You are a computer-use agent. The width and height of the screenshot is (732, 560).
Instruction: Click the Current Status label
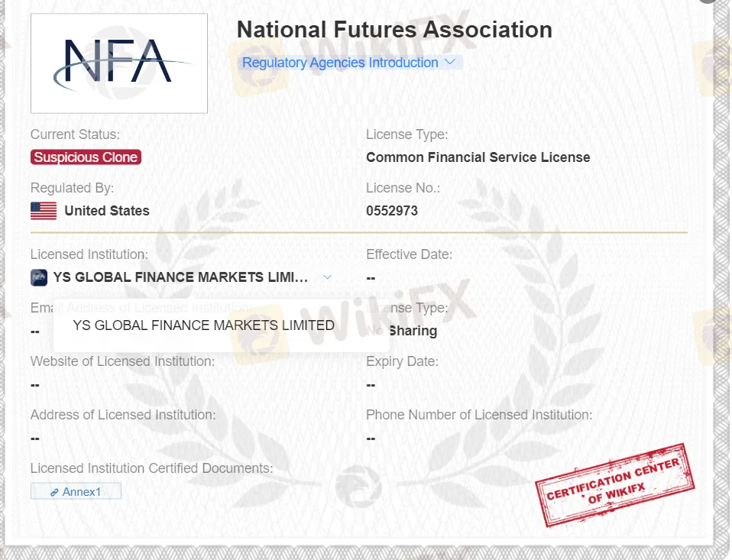pos(75,134)
